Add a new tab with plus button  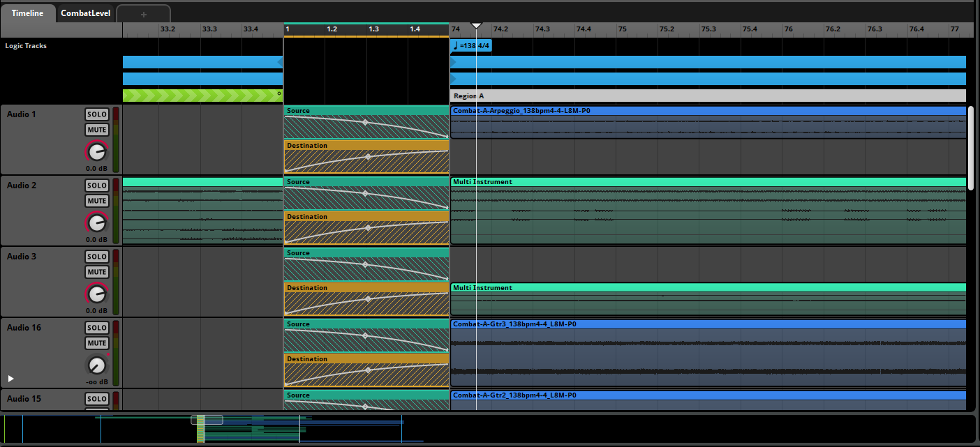point(143,14)
